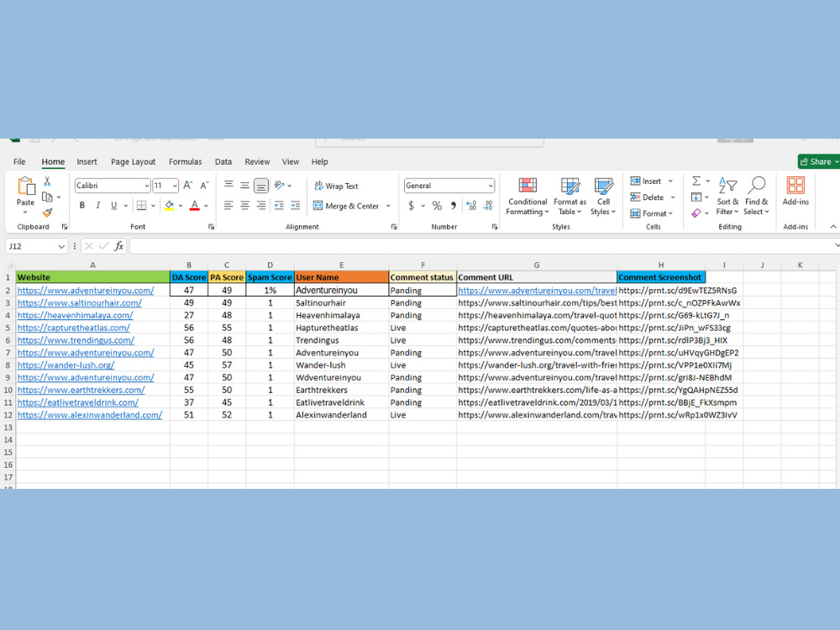Switch to the Review tab
This screenshot has width=840, height=630.
(257, 162)
